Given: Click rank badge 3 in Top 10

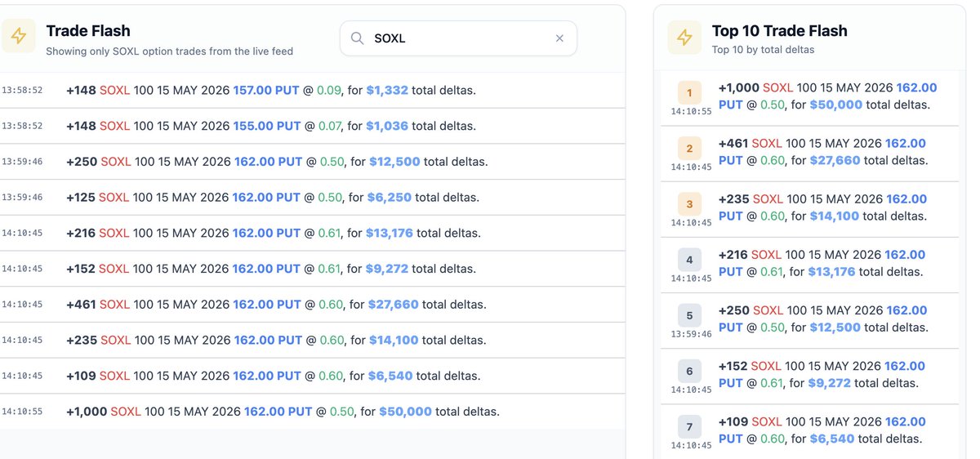Looking at the screenshot, I should pos(689,204).
